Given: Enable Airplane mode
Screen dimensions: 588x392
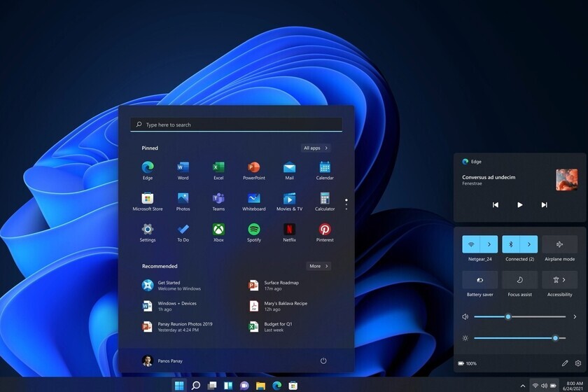Looking at the screenshot, I should (x=559, y=244).
